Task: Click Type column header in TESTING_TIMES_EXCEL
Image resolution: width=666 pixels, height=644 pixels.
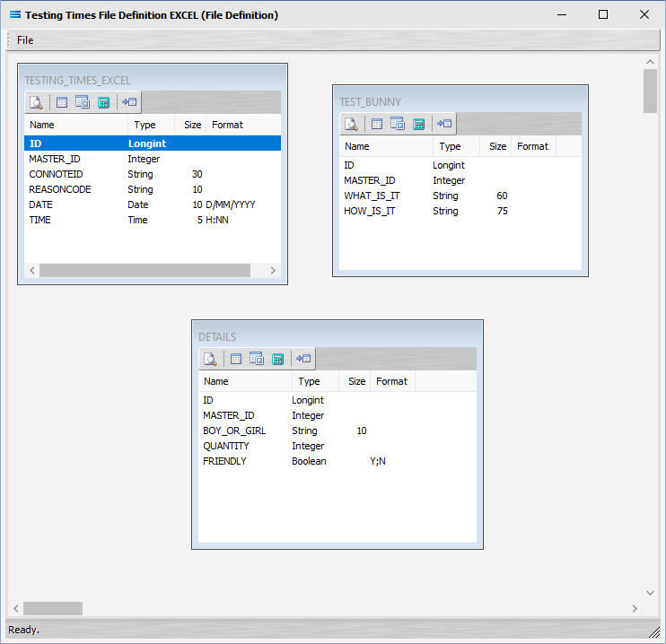Action: click(151, 125)
